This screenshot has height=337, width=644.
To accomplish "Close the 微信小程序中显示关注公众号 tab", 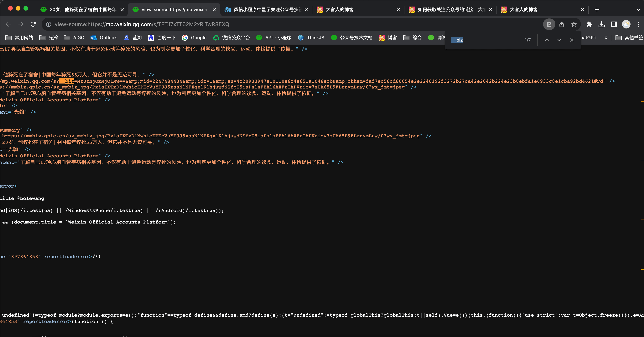I will pyautogui.click(x=306, y=10).
